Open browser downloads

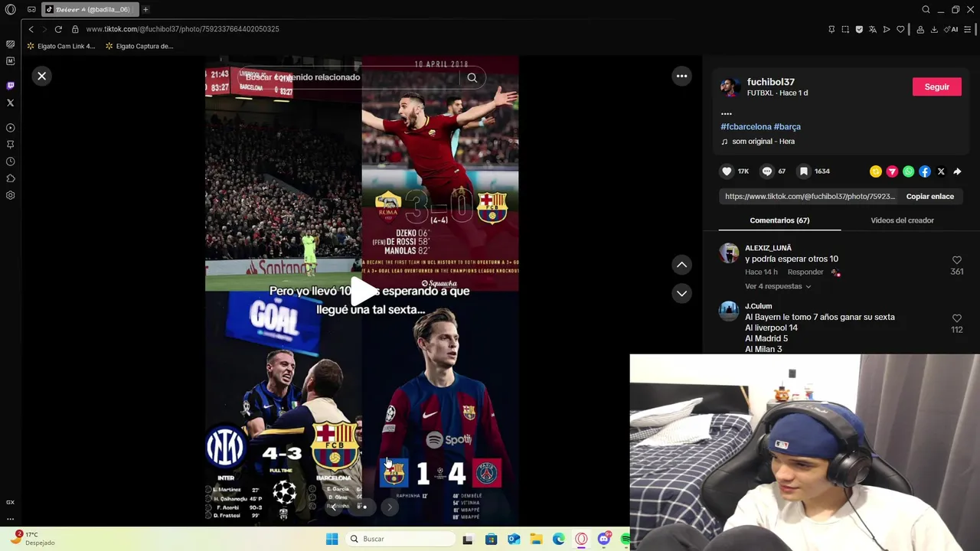pyautogui.click(x=934, y=29)
